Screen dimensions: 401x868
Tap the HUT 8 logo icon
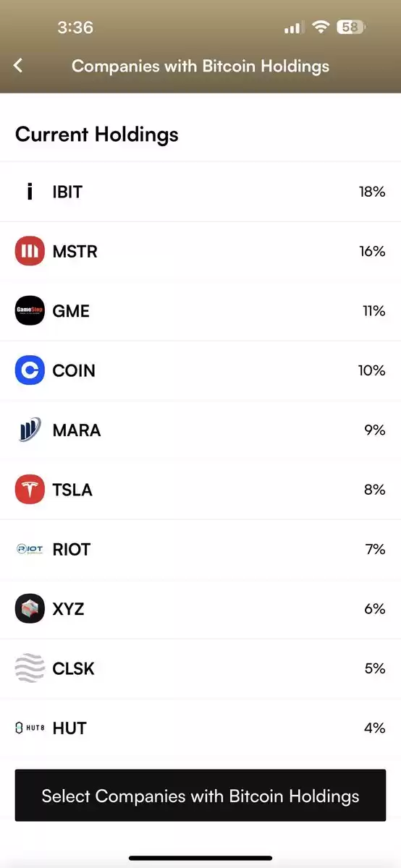coord(30,728)
